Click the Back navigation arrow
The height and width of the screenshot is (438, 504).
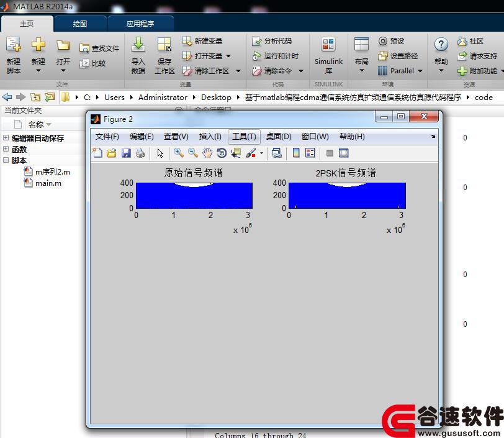[7, 97]
